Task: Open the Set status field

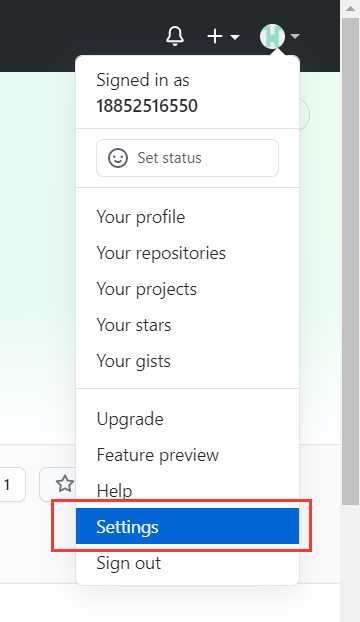Action: [x=187, y=158]
